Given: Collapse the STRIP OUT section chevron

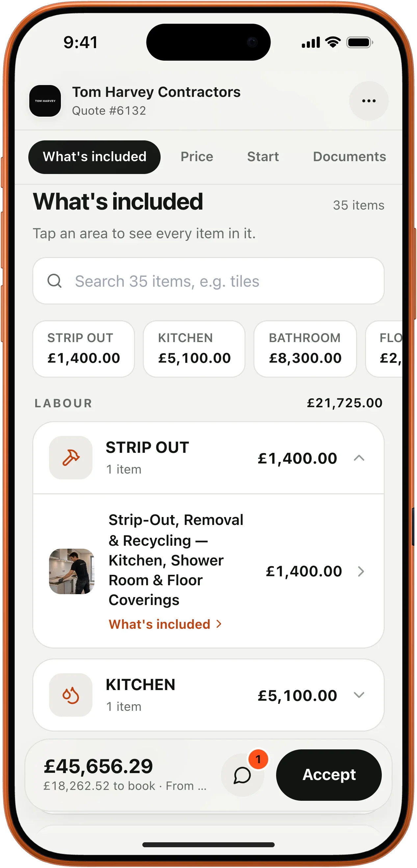Looking at the screenshot, I should click(x=359, y=458).
